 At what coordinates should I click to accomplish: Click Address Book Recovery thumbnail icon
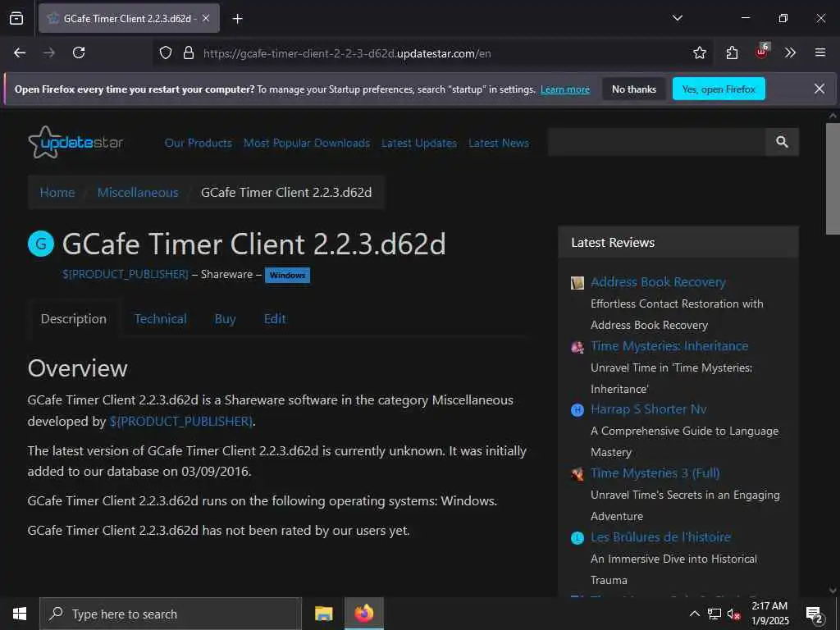pos(577,282)
